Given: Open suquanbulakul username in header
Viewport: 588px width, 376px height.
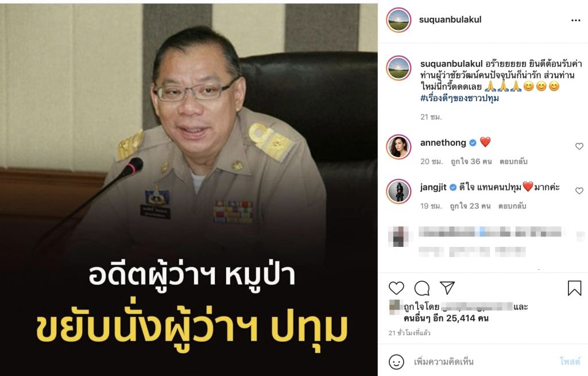Looking at the screenshot, I should point(450,20).
